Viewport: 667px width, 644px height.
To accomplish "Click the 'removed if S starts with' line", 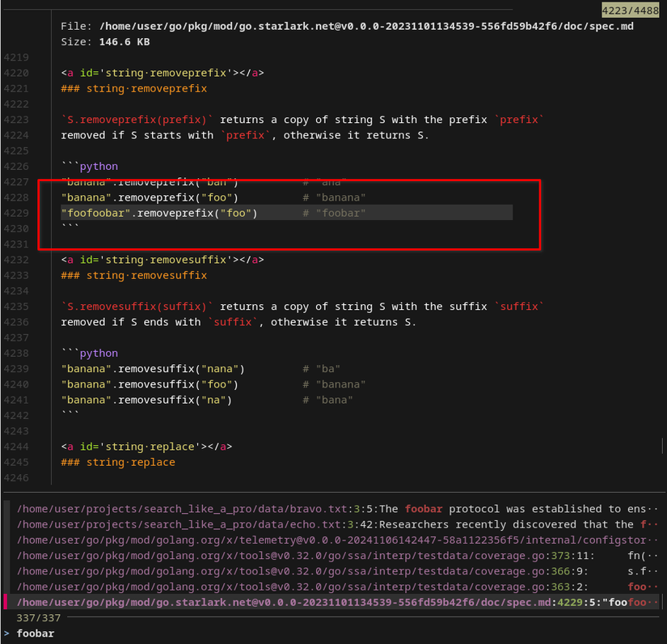I will click(x=245, y=135).
